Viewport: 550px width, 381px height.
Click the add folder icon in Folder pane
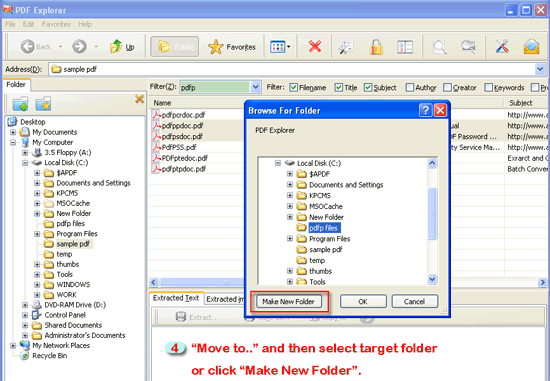tap(20, 104)
